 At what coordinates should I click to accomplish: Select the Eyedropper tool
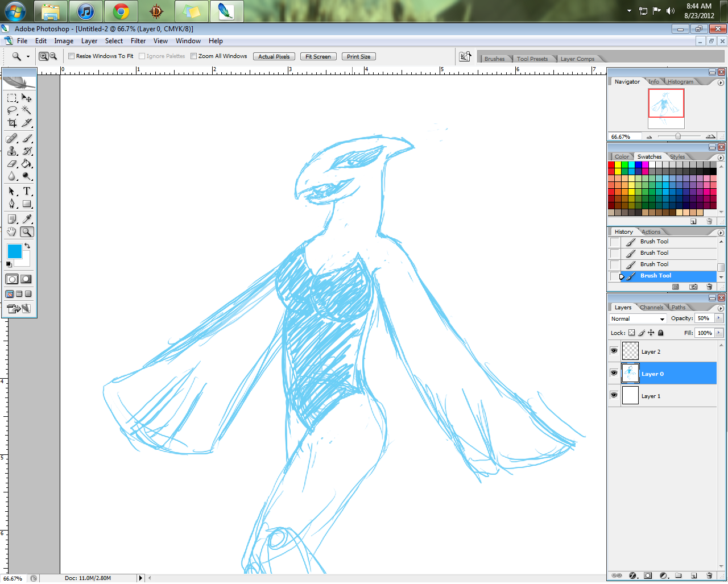point(27,219)
